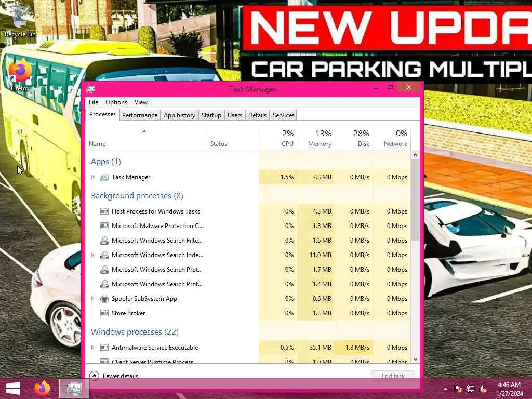Open the Action Center flag tray icon
Image resolution: width=532 pixels, height=399 pixels.
pyautogui.click(x=458, y=389)
